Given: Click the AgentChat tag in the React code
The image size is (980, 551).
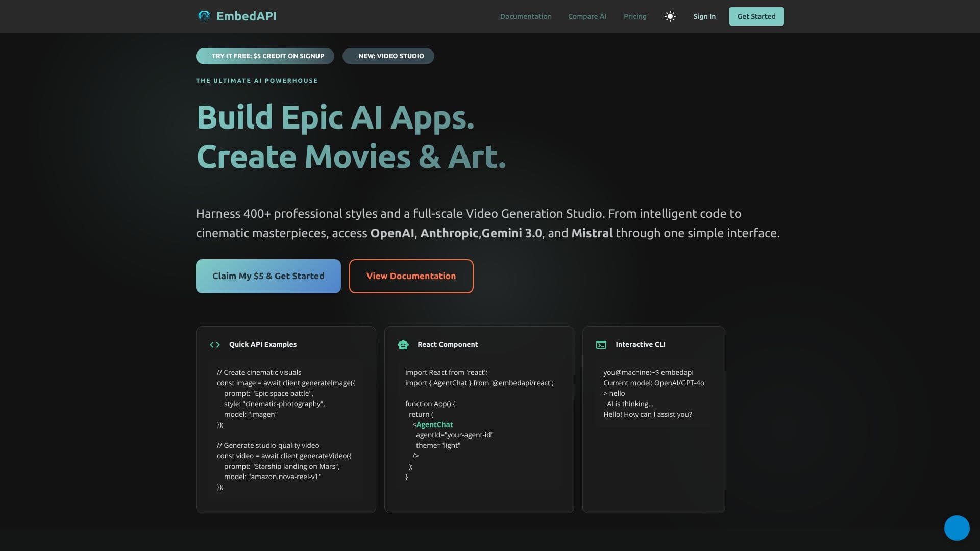Looking at the screenshot, I should coord(434,424).
